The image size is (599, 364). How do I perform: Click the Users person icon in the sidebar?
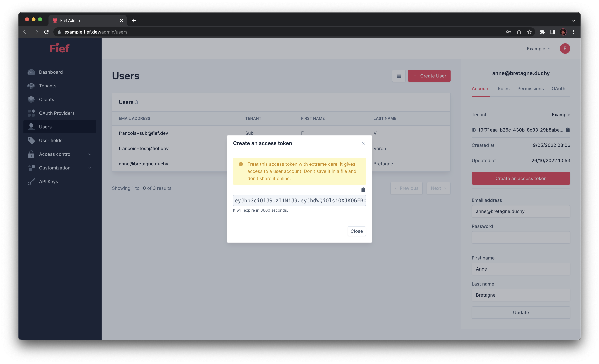[x=31, y=127]
